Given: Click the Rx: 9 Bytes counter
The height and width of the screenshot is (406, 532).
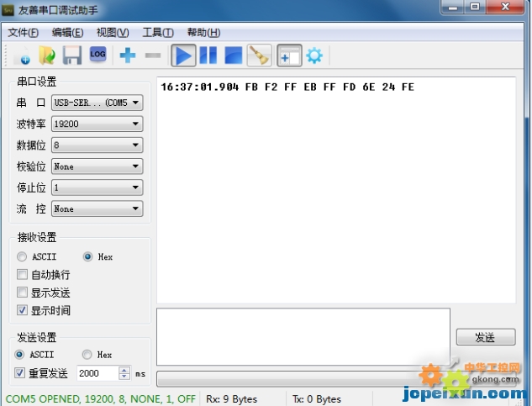Looking at the screenshot, I should [x=231, y=399].
